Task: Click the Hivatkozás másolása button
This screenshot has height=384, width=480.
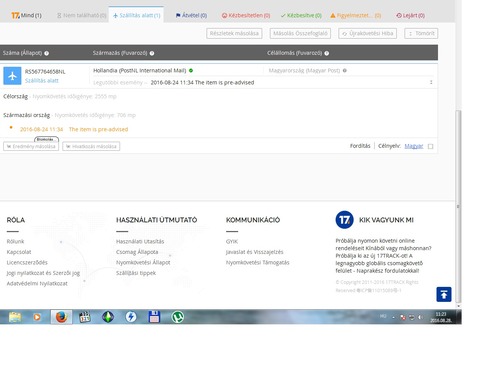Action: click(91, 146)
